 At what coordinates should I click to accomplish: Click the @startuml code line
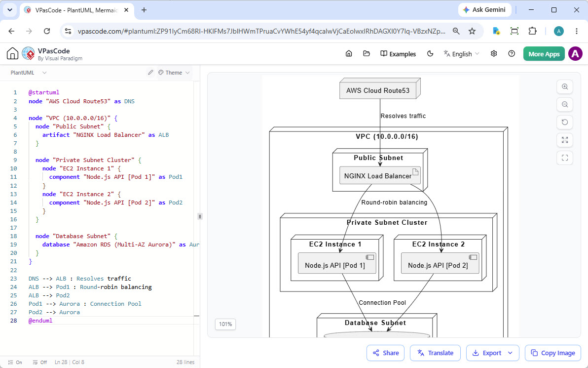(44, 92)
